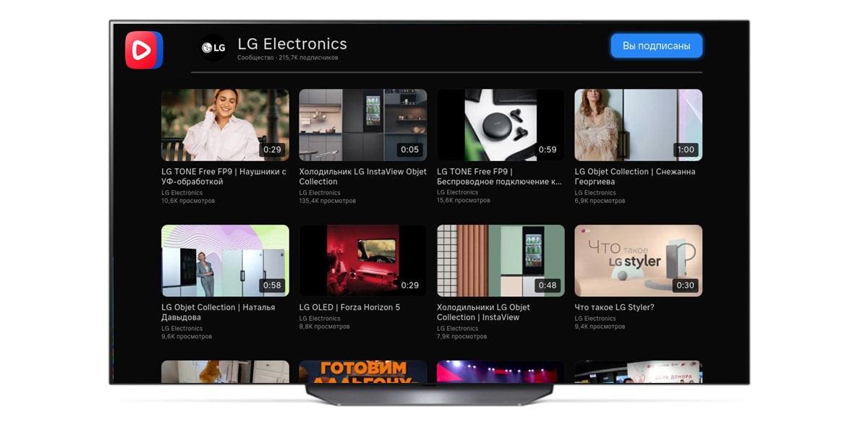The height and width of the screenshot is (427, 868).
Task: Open title 'LG TONE Free FP9 | Наушники с УФ-обработкой'
Action: pos(224,177)
